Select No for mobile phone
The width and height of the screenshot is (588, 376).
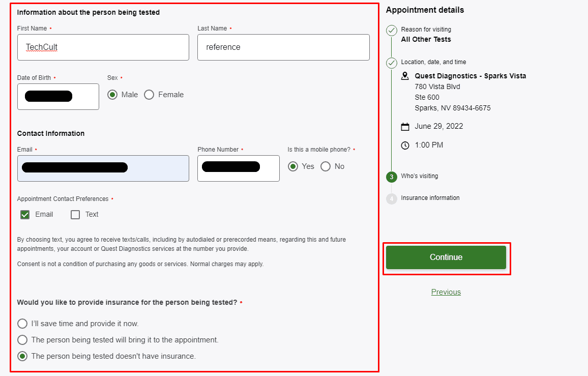pyautogui.click(x=326, y=166)
